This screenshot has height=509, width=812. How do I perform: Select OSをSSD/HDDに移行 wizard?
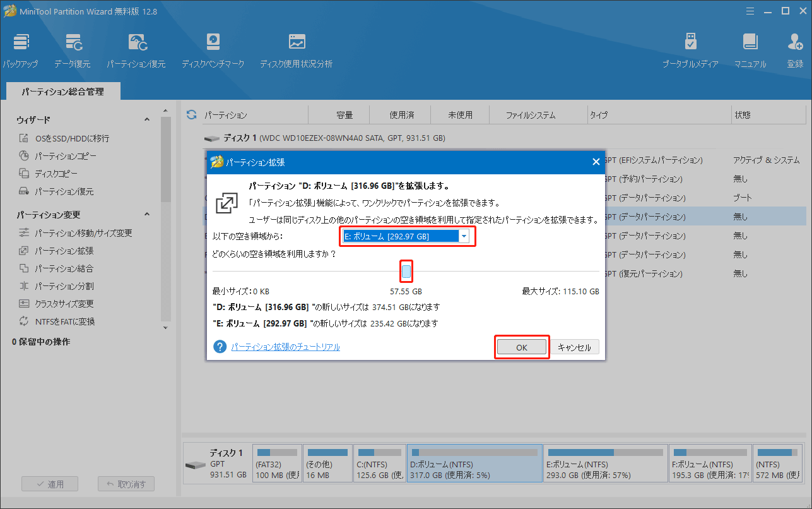click(73, 138)
